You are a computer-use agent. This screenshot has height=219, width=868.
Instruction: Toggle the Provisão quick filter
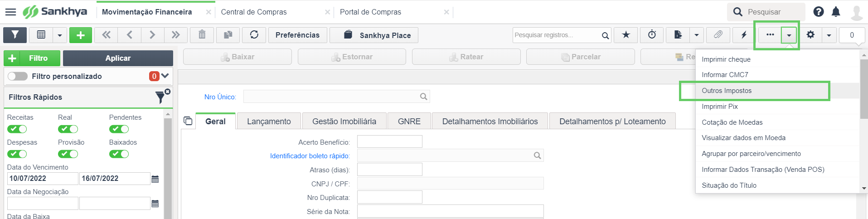pyautogui.click(x=68, y=154)
